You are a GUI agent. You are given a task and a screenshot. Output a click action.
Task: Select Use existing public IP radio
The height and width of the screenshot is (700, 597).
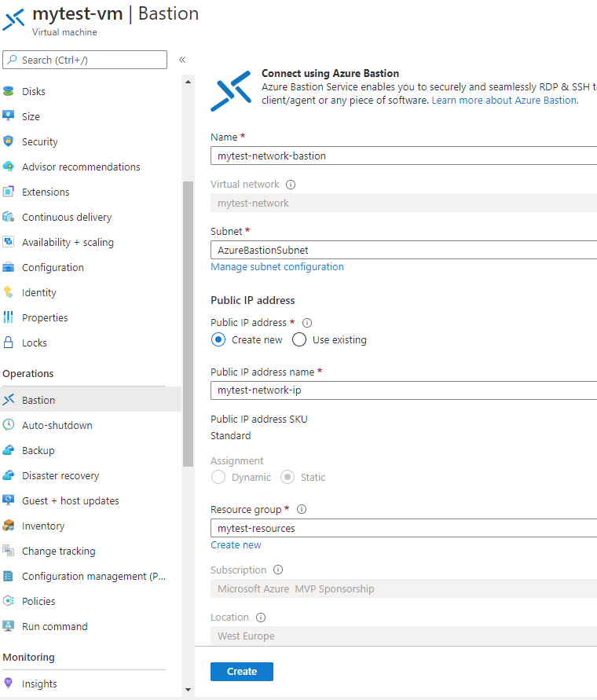pos(299,339)
